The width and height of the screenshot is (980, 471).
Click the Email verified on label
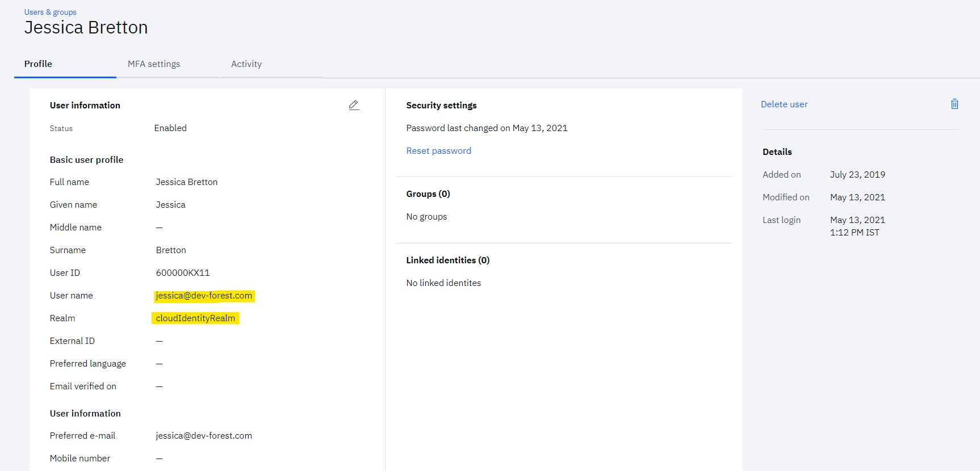click(x=83, y=386)
